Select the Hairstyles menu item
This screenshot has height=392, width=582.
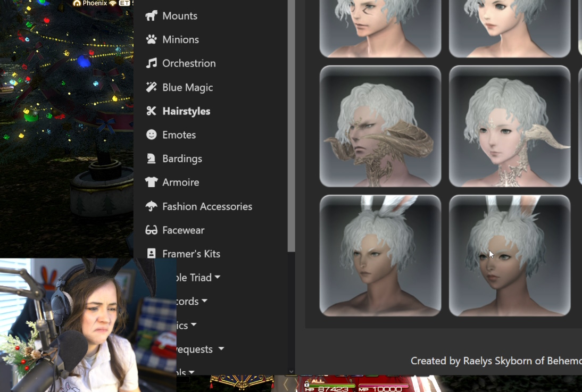tap(186, 111)
